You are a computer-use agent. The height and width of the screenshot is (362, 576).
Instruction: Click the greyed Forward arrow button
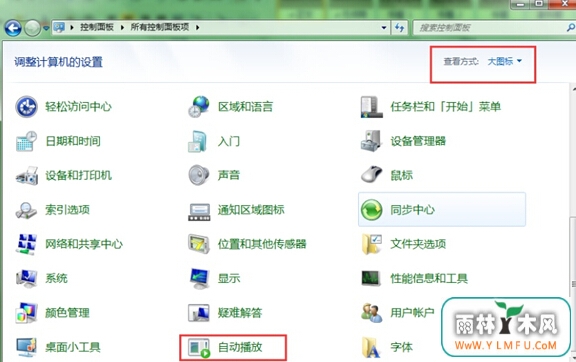32,28
